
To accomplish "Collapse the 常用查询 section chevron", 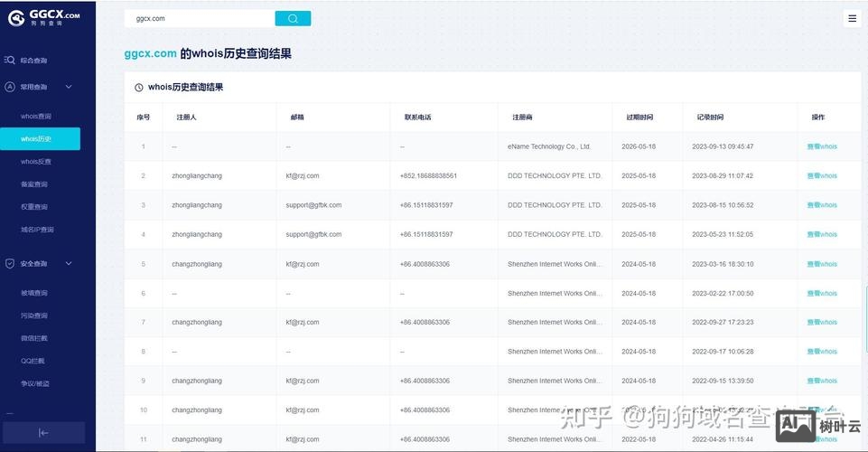I will coord(69,87).
